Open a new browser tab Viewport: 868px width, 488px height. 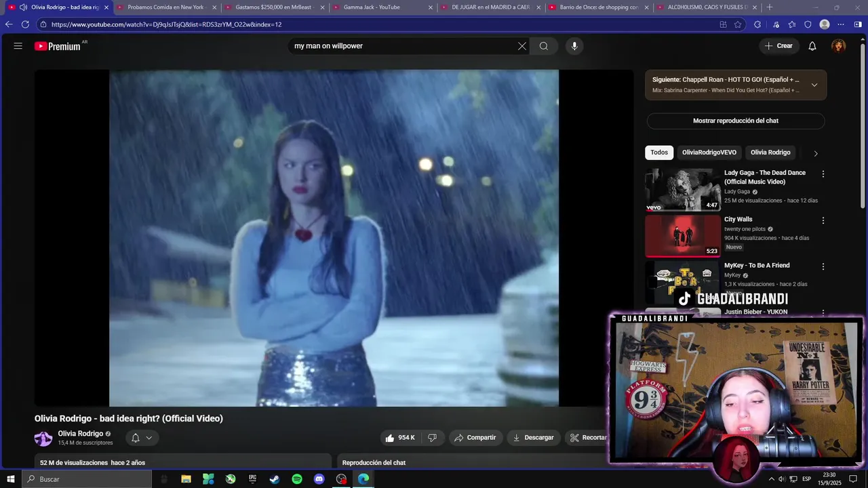point(769,7)
